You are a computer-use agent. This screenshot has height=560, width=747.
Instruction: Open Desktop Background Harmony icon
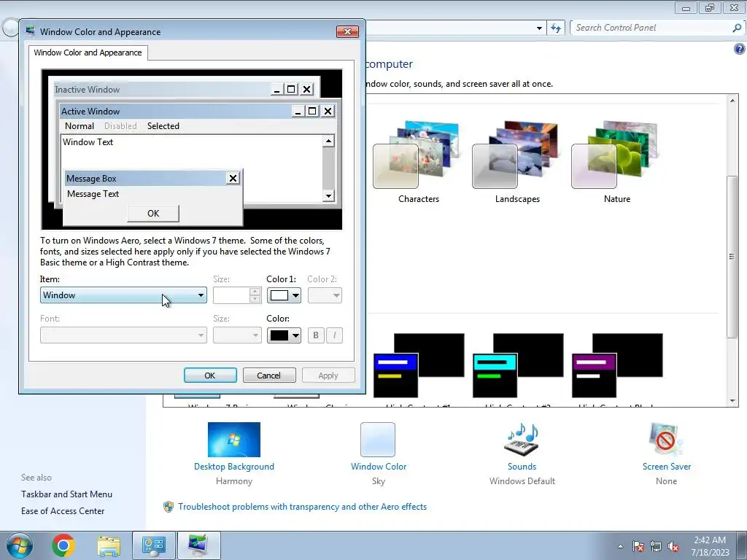(234, 440)
